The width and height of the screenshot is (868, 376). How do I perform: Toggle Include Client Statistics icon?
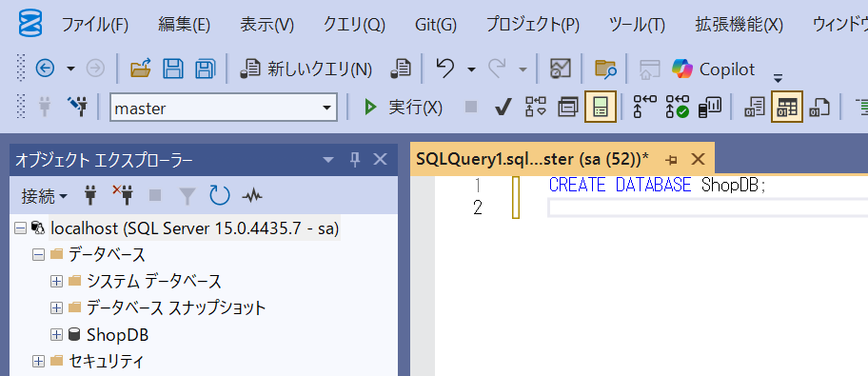click(x=711, y=107)
